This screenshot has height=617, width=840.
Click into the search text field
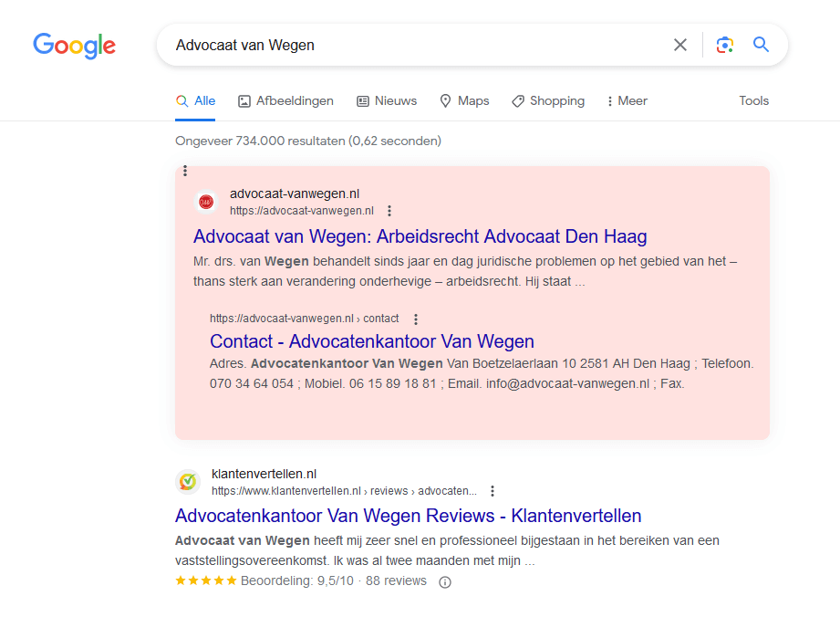click(x=410, y=45)
